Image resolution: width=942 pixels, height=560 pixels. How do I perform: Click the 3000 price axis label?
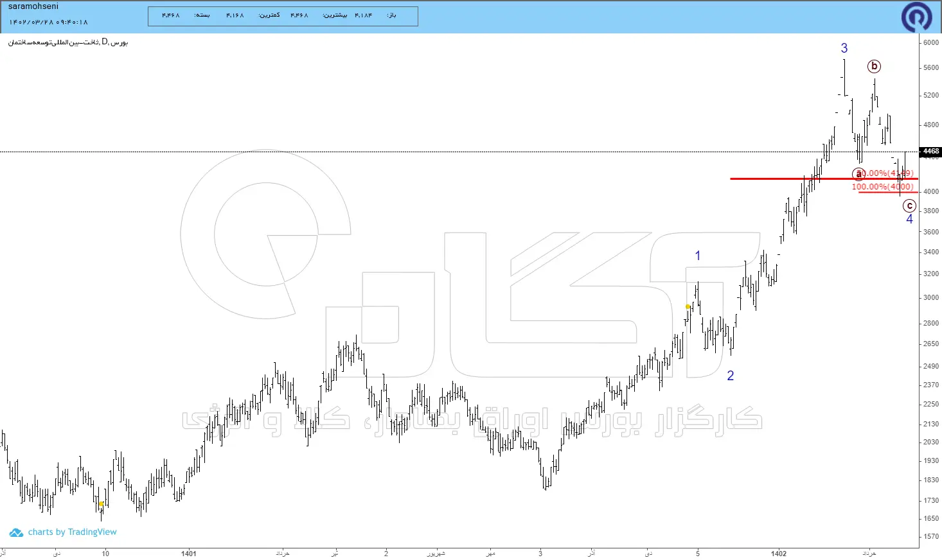point(930,298)
